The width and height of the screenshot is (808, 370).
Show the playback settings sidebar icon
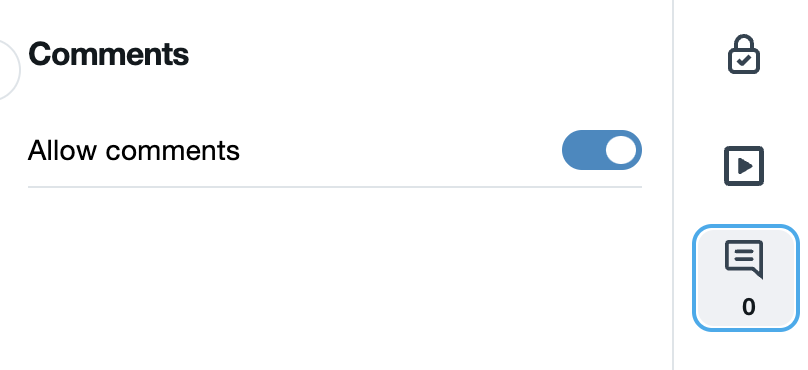(744, 166)
